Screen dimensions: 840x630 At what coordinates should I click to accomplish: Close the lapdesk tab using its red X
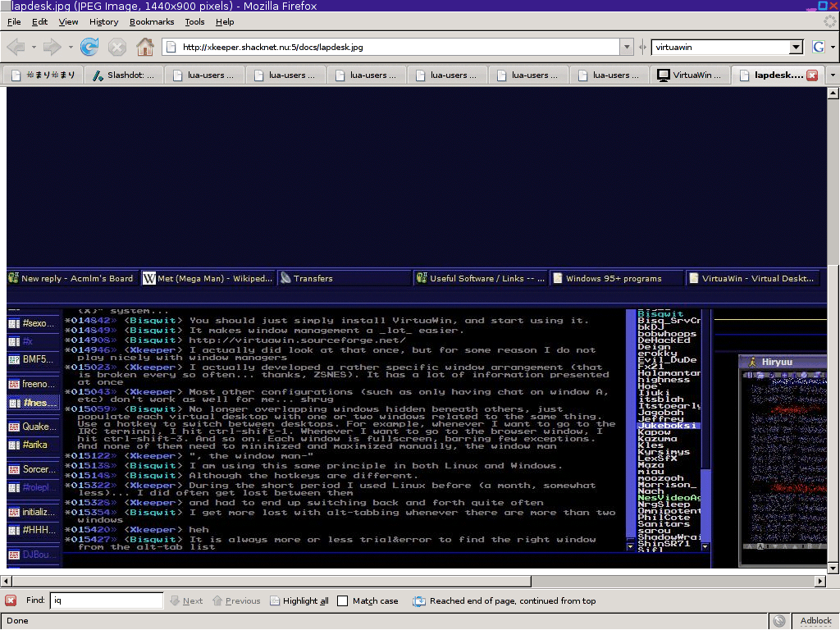pyautogui.click(x=812, y=75)
